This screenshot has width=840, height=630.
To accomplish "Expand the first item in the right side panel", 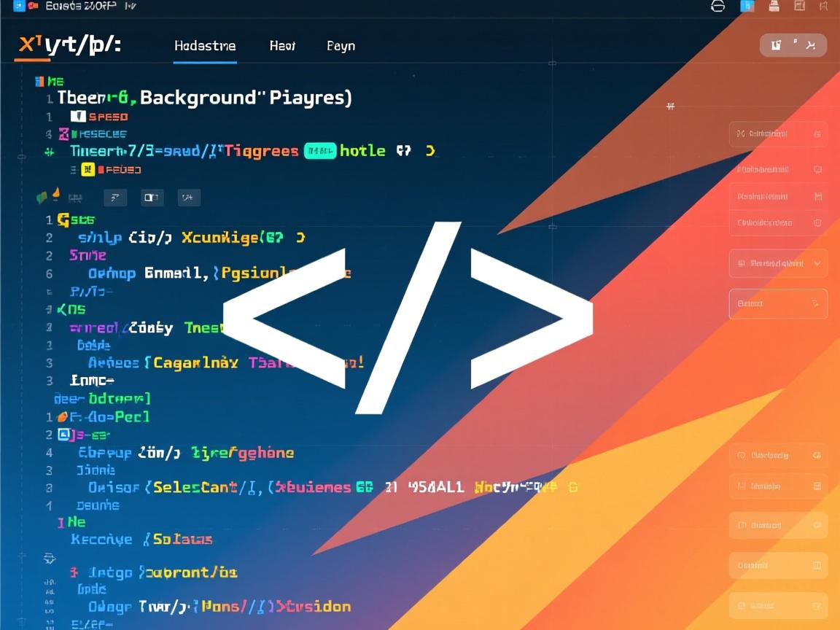I will pos(778,134).
